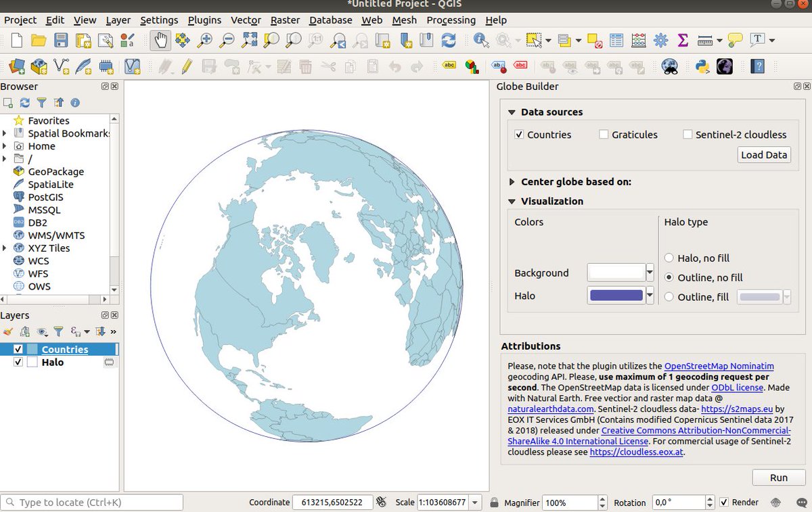Select the 'Outline, fill' radio option

669,297
